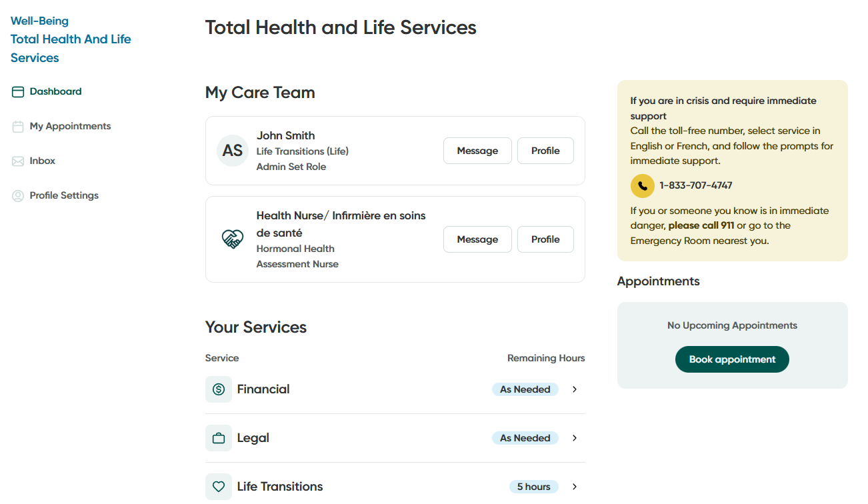
Task: Expand the Legal service row
Action: point(574,437)
